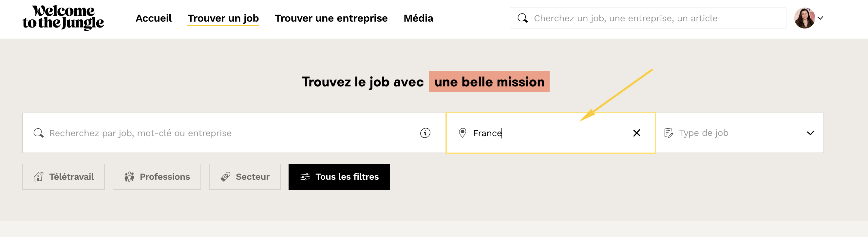Image resolution: width=868 pixels, height=237 pixels.
Task: Click the user profile avatar
Action: click(804, 18)
